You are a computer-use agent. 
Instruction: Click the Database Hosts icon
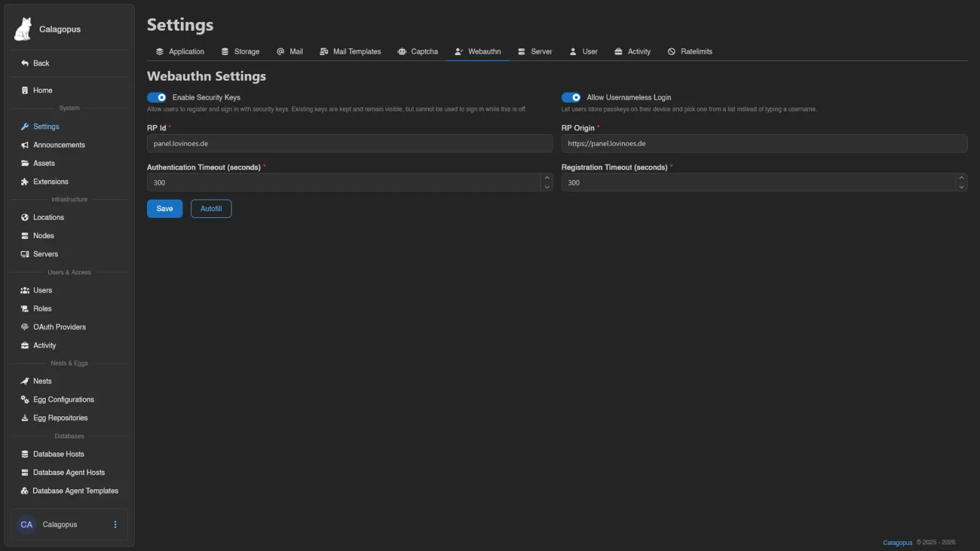[x=25, y=454]
